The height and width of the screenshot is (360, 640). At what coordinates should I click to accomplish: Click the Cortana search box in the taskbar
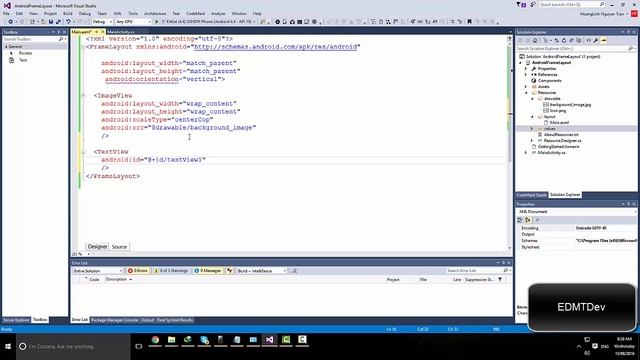pos(73,347)
